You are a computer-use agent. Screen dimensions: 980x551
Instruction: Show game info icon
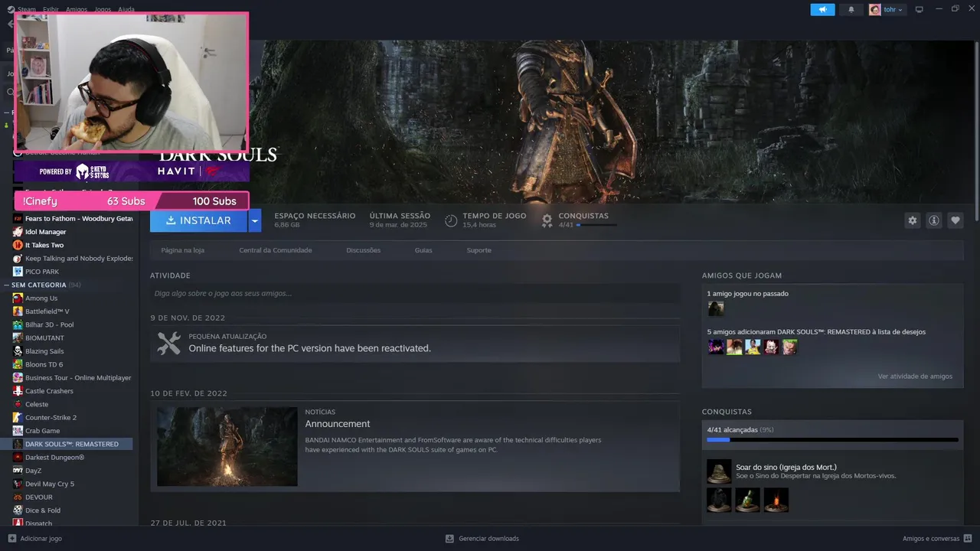934,220
